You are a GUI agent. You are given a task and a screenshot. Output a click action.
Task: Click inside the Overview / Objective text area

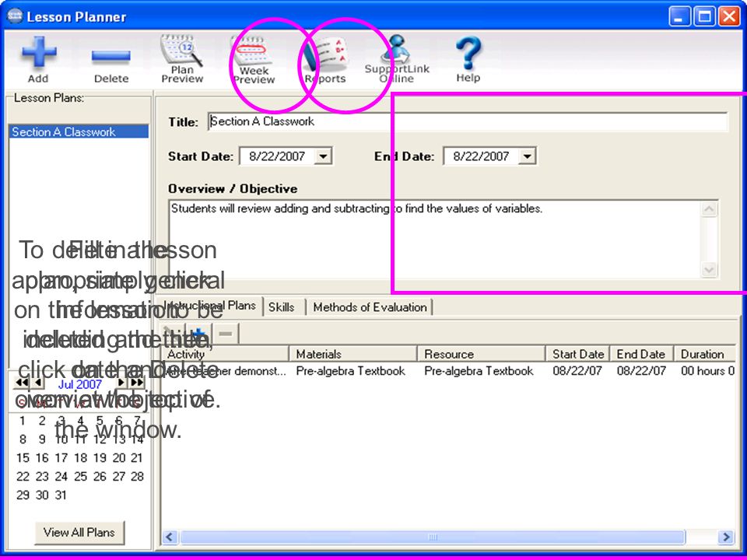(x=434, y=239)
